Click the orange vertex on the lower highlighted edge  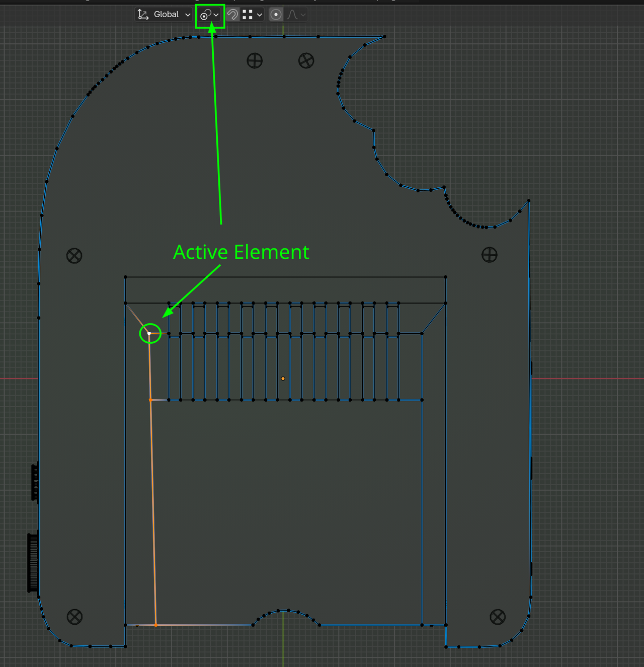(x=156, y=624)
